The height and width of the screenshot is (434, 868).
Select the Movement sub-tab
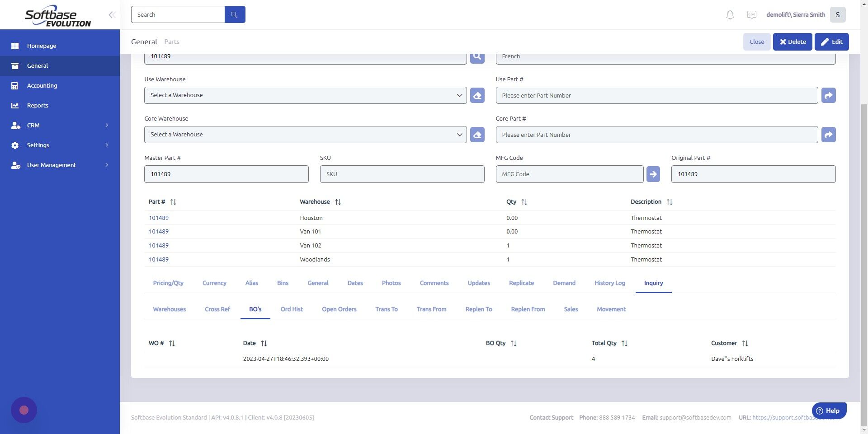611,309
